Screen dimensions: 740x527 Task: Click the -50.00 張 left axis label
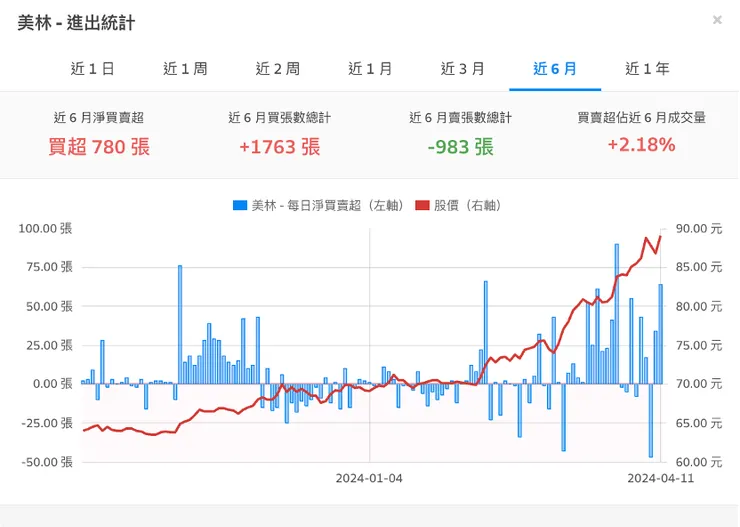click(x=47, y=462)
